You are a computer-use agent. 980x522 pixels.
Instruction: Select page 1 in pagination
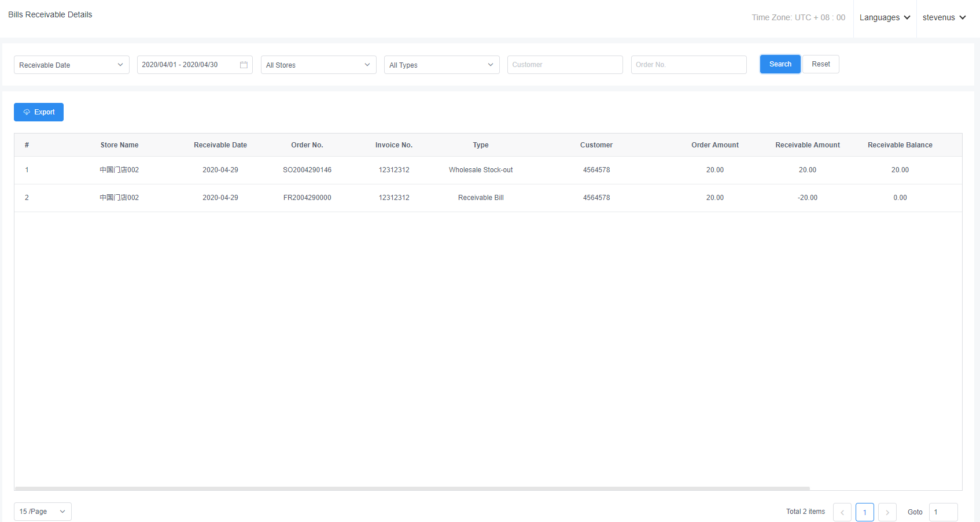pos(864,512)
